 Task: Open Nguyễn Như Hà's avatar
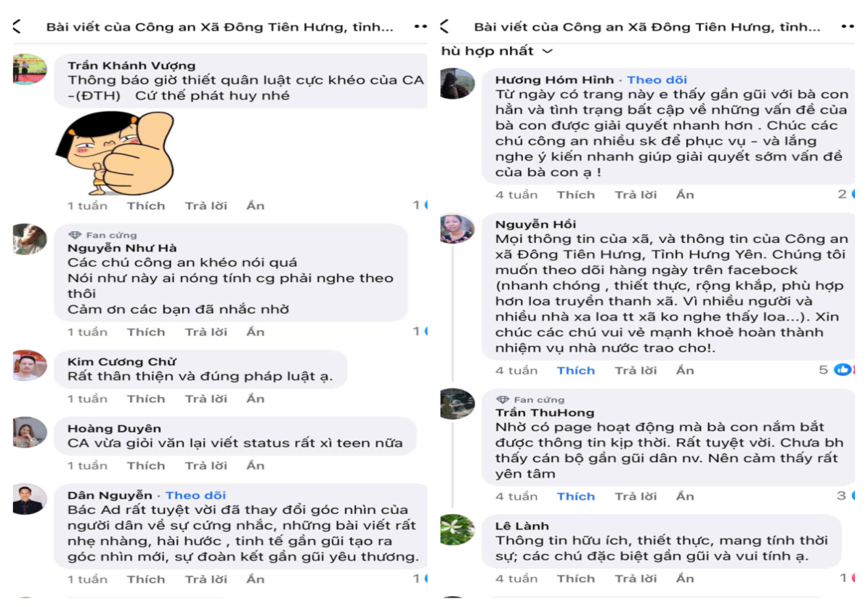(30, 240)
